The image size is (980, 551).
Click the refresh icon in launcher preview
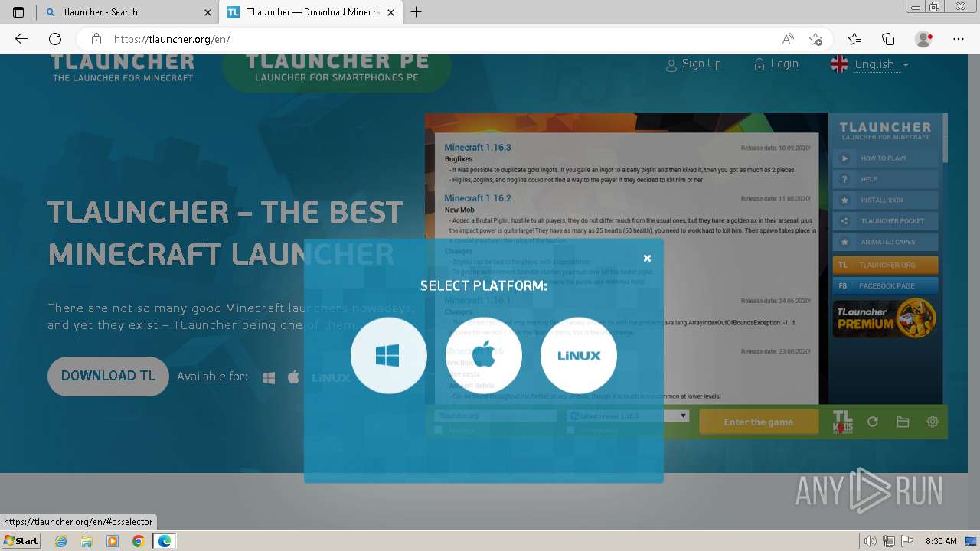pos(872,422)
